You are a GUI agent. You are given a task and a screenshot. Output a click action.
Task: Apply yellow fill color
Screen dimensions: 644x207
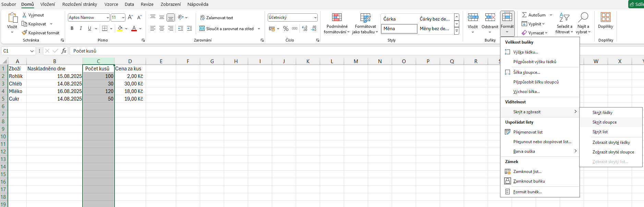pos(120,28)
